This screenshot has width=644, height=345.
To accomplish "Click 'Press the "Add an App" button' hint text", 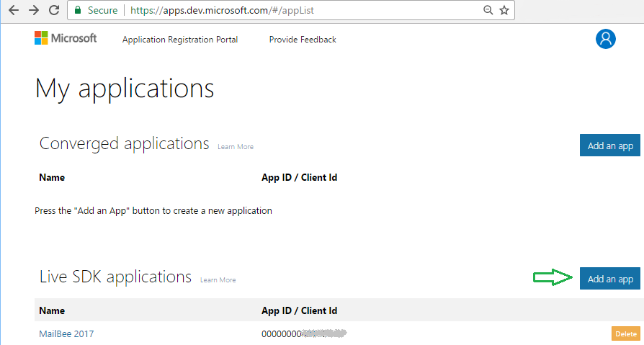I will tap(153, 211).
